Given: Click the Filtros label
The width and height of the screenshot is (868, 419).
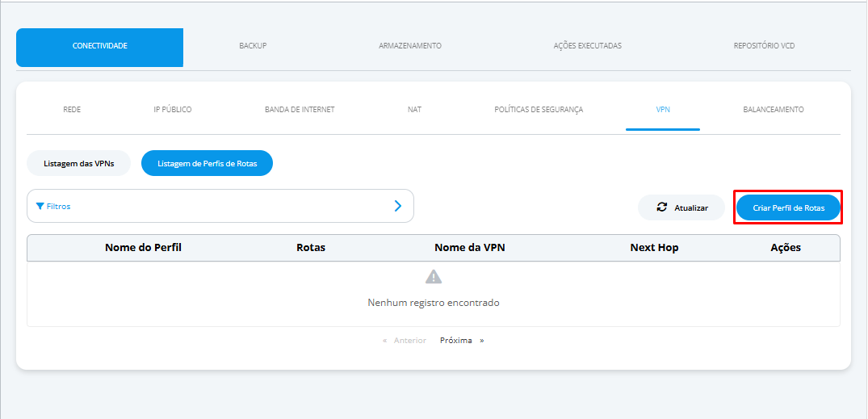Looking at the screenshot, I should [x=59, y=206].
